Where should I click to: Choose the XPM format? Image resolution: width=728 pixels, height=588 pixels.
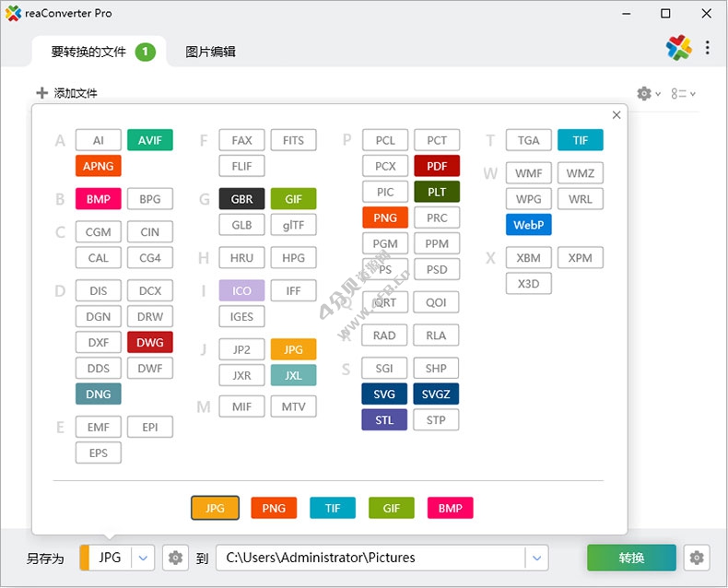click(x=581, y=258)
